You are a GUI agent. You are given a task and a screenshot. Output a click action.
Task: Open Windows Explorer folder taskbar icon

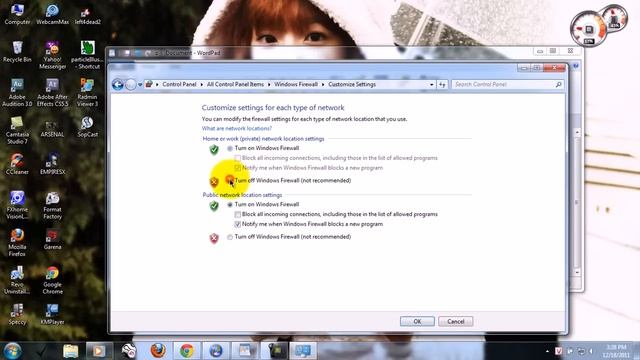(x=71, y=351)
